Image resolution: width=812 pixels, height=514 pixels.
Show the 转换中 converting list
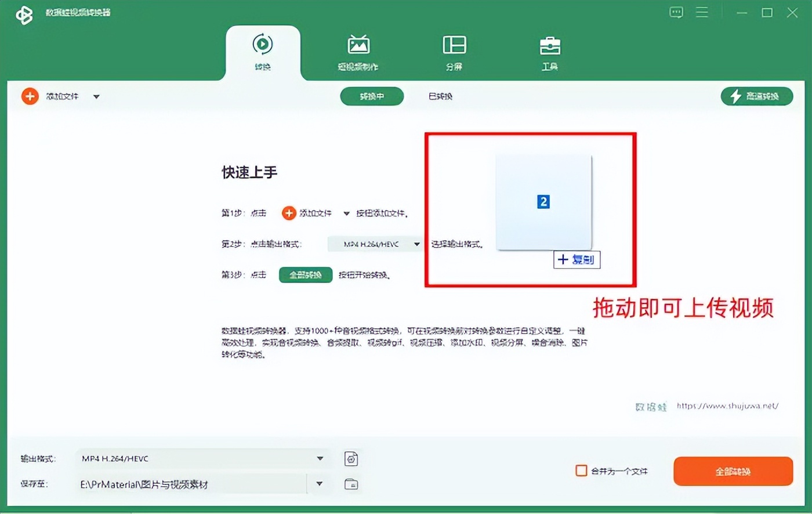coord(372,96)
